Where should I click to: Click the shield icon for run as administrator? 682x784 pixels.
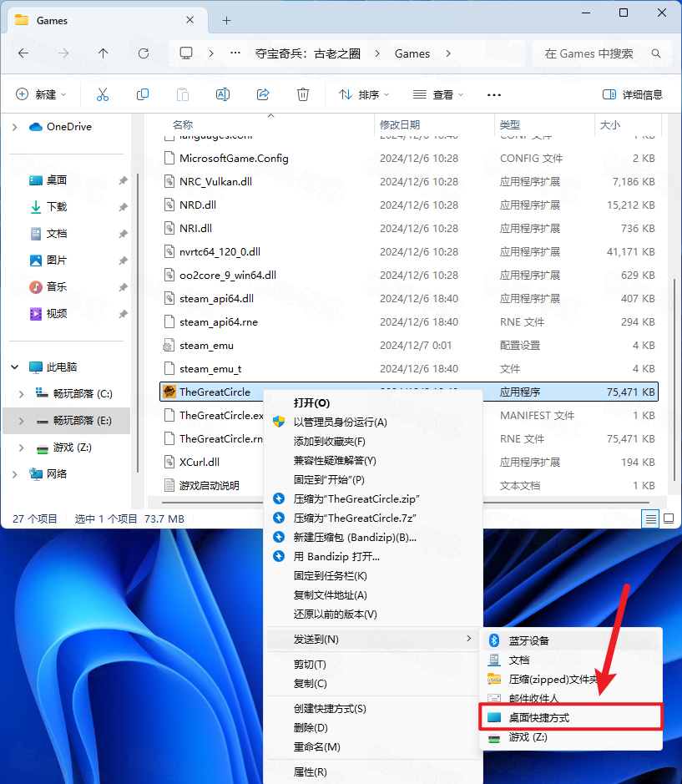[x=279, y=422]
